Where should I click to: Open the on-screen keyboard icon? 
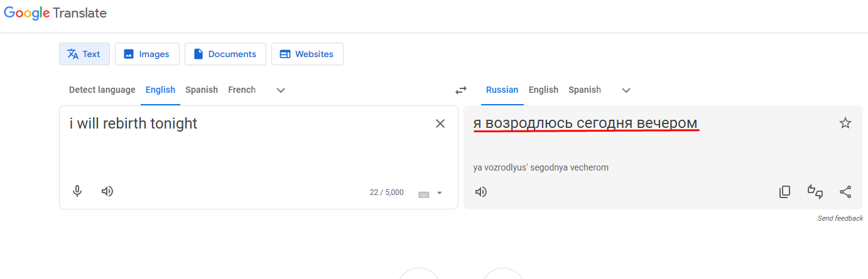(x=424, y=194)
